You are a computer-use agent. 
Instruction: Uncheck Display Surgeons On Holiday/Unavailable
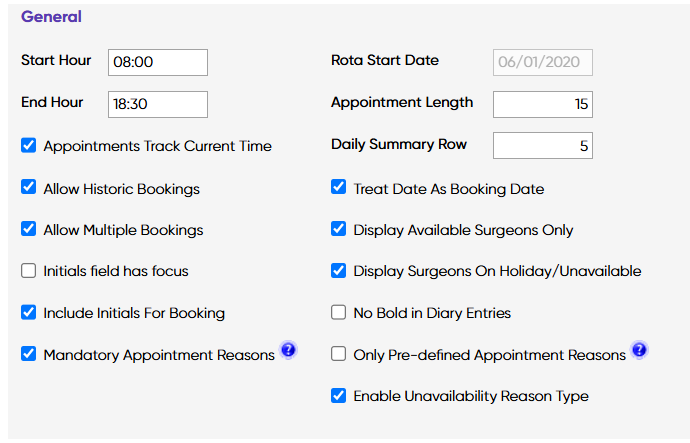(339, 271)
